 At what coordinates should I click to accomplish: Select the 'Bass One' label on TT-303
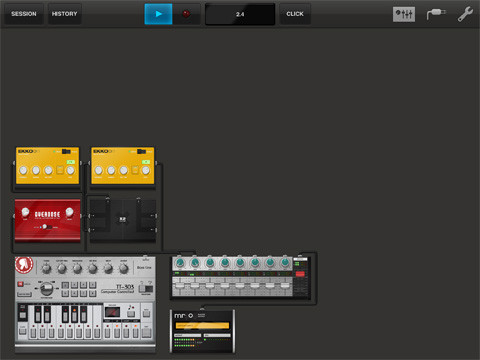pos(144,267)
